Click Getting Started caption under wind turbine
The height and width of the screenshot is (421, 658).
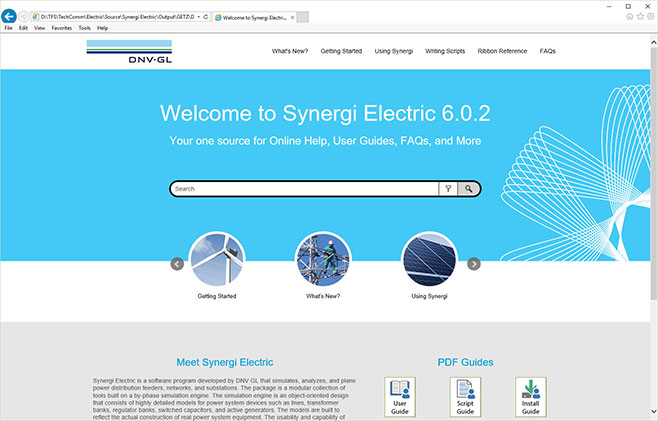(217, 296)
